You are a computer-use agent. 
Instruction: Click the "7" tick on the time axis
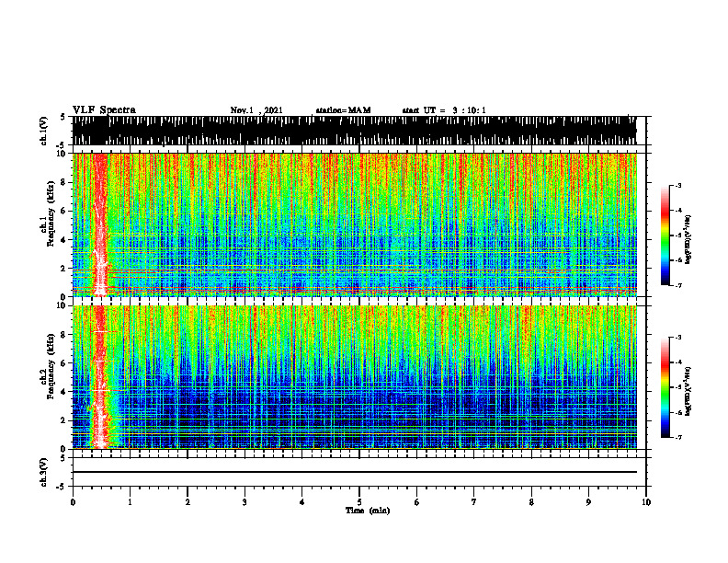[474, 502]
